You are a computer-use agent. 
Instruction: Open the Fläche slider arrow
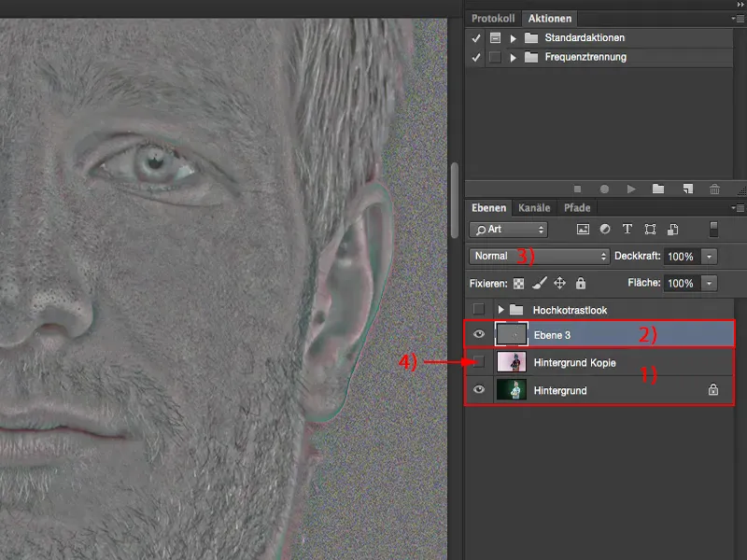(x=710, y=284)
